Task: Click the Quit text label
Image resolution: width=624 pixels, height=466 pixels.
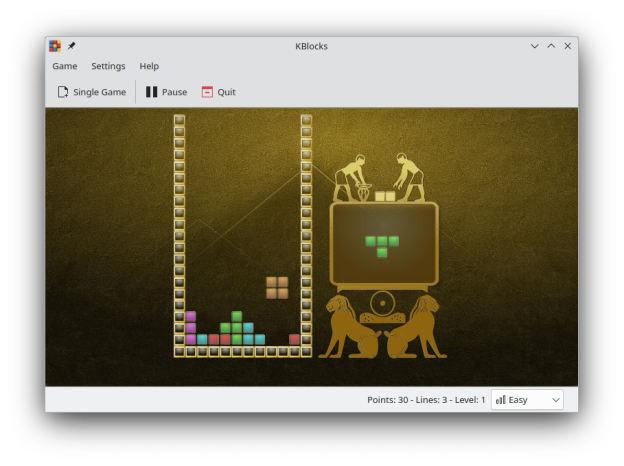Action: [227, 92]
